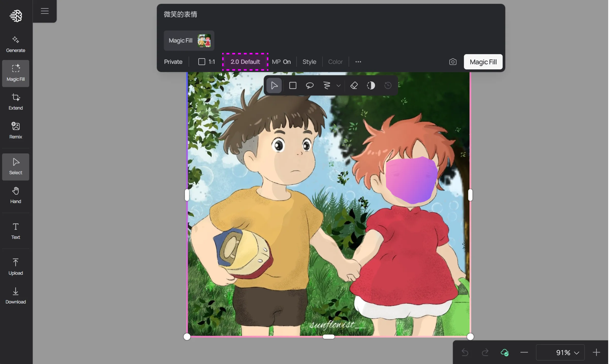Open the Remix tool
610x364 pixels.
tap(16, 130)
